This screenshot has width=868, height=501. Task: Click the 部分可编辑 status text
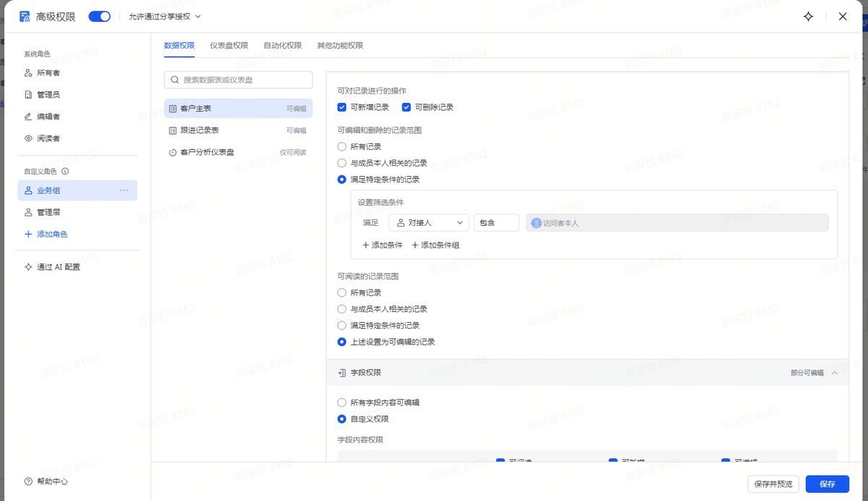click(807, 372)
